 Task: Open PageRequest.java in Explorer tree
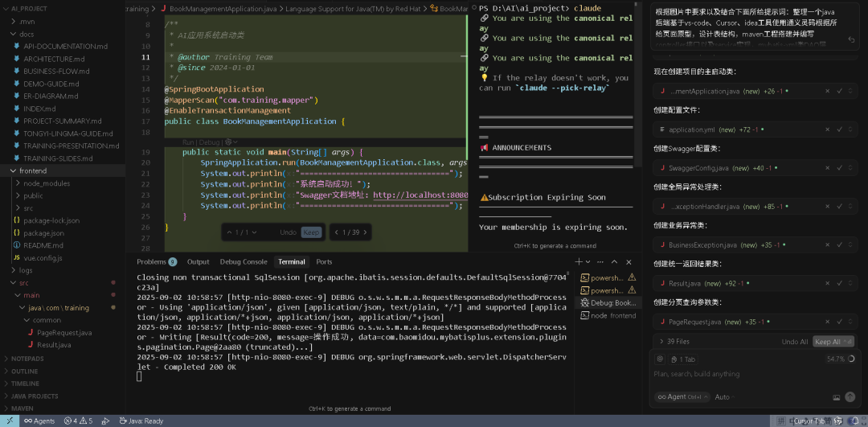[64, 333]
